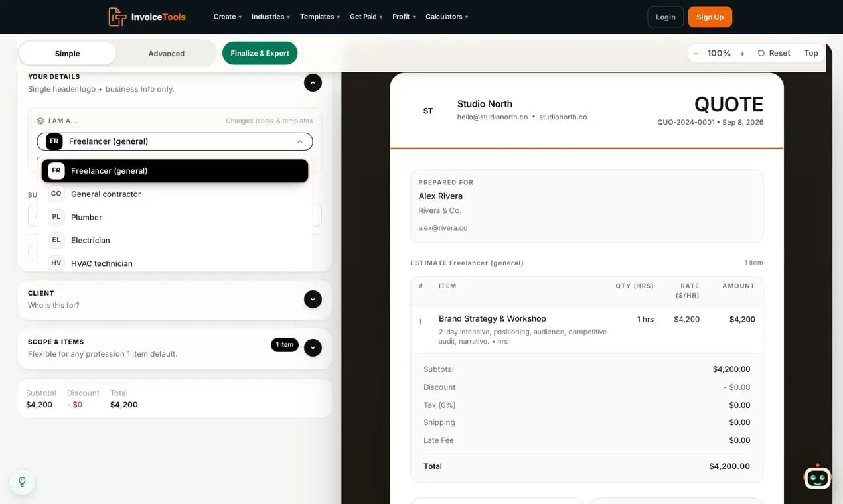
Task: Click hello@studionorth.co email text
Action: (493, 117)
